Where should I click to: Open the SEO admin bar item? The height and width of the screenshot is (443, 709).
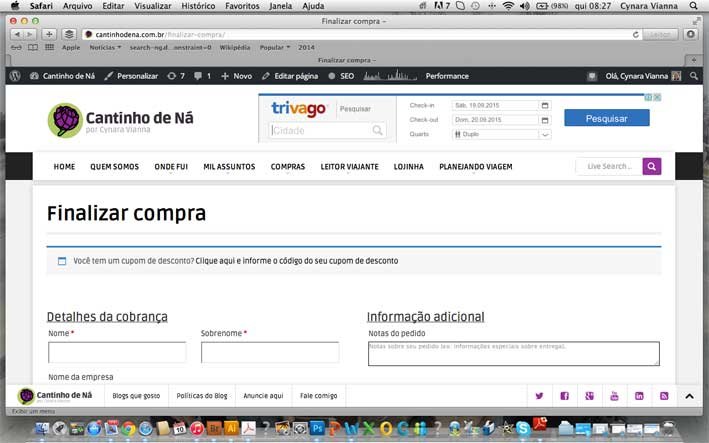click(341, 76)
